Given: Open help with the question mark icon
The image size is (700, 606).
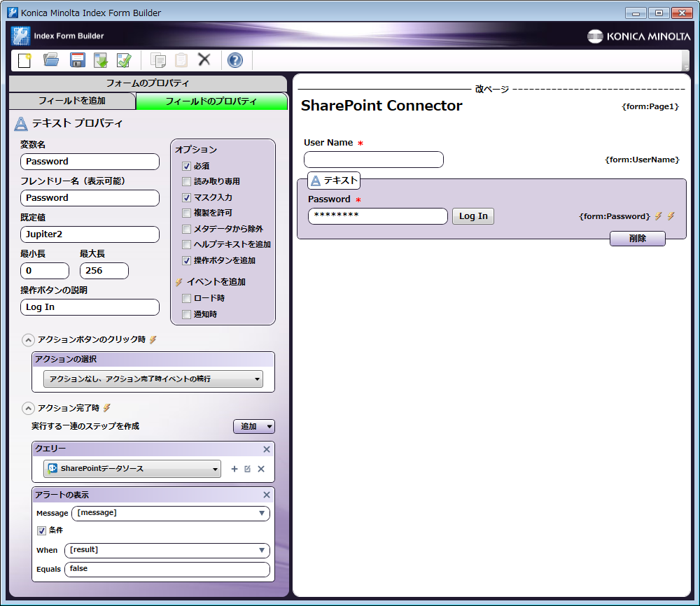Looking at the screenshot, I should tap(234, 59).
